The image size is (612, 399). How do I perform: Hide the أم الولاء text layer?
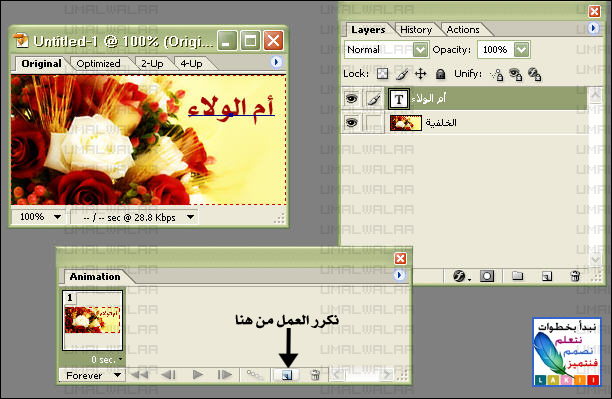click(351, 98)
